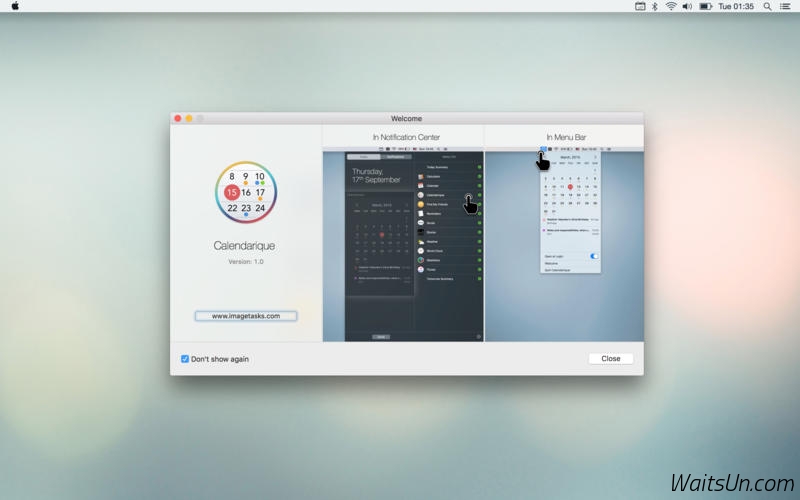Click the "Version: 1.0" text
The image size is (800, 500).
click(x=246, y=261)
